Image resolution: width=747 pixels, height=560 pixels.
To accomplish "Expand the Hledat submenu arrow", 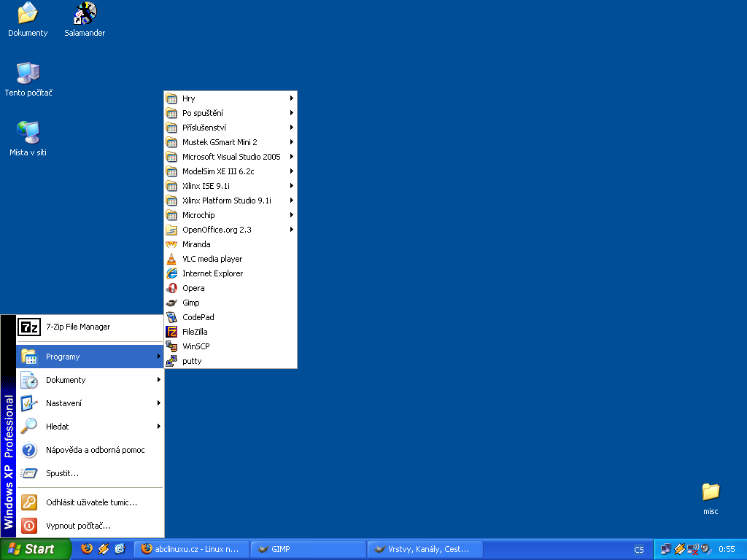I will (158, 426).
